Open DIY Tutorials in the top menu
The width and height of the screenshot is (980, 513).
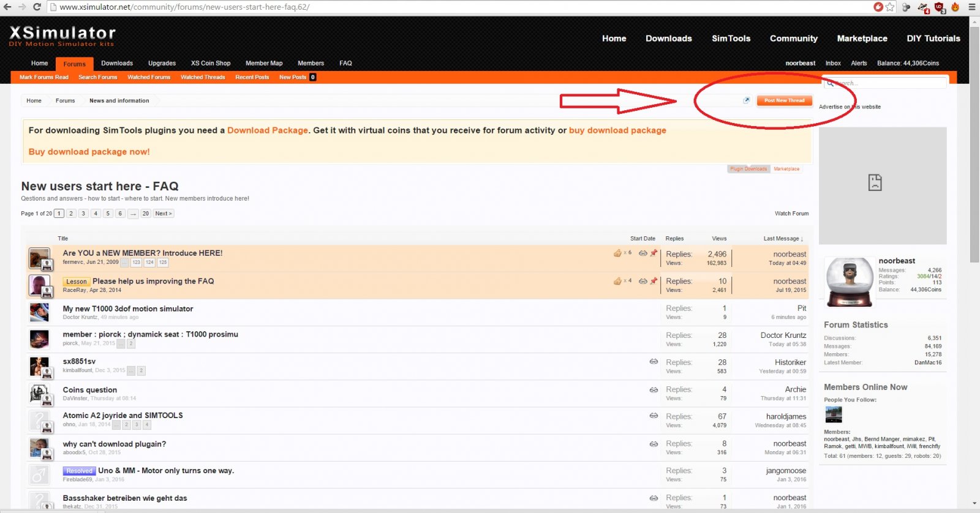coord(933,38)
